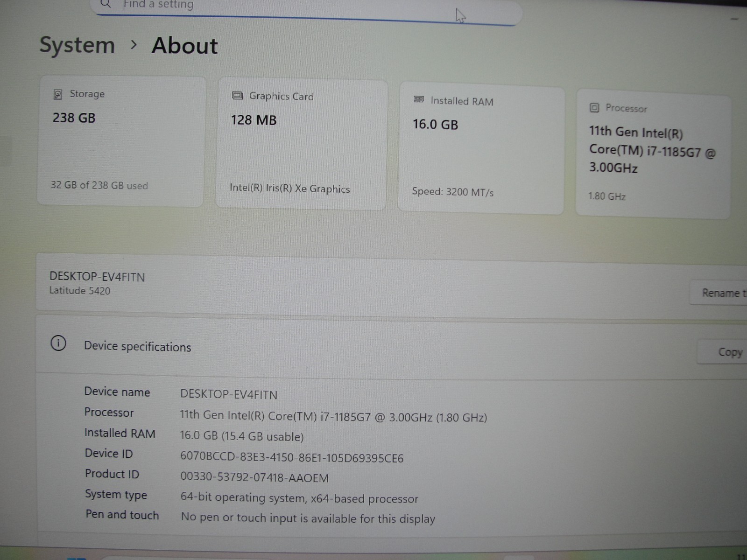Select the '64-bit operating system' System type value
Image resolution: width=747 pixels, height=560 pixels.
point(299,498)
